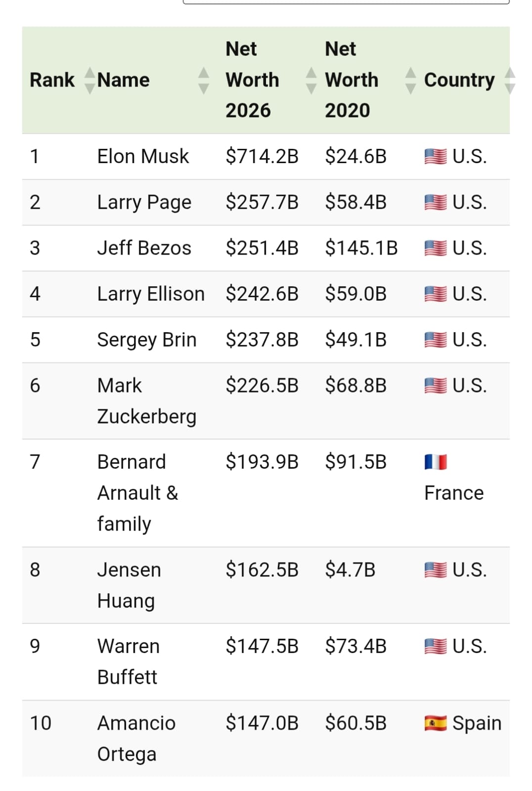Open Elon Musk's profile link

(x=143, y=156)
